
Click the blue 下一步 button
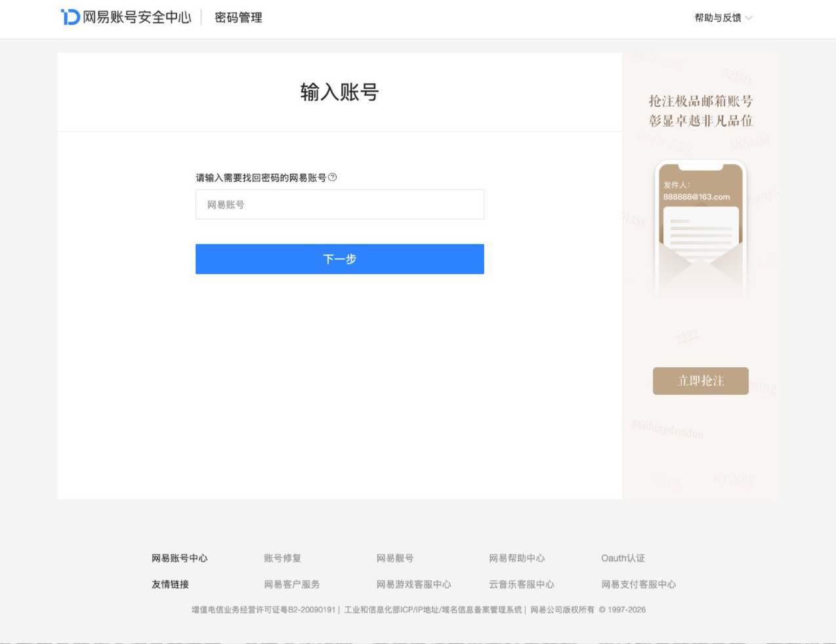[340, 259]
